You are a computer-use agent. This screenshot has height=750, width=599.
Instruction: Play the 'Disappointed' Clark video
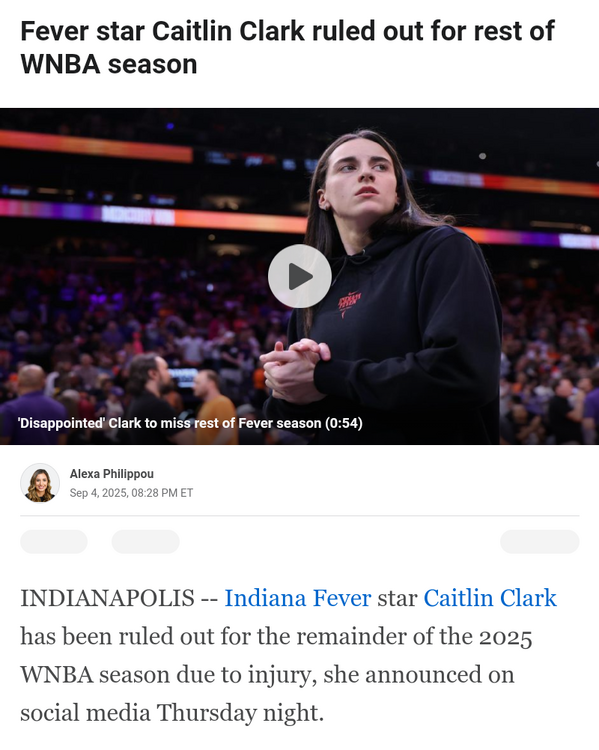(x=300, y=276)
